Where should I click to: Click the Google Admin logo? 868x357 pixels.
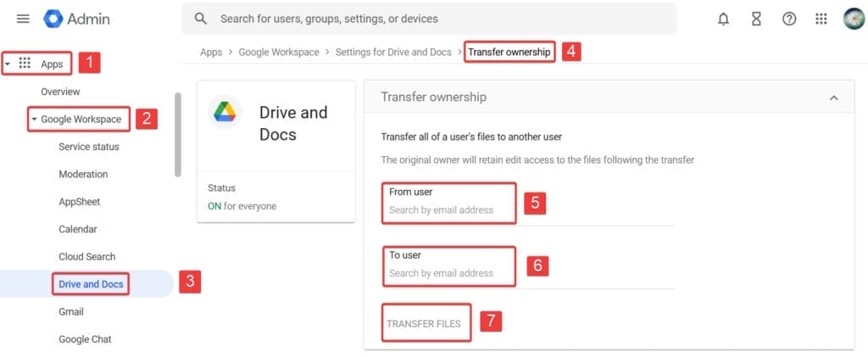pyautogui.click(x=77, y=19)
